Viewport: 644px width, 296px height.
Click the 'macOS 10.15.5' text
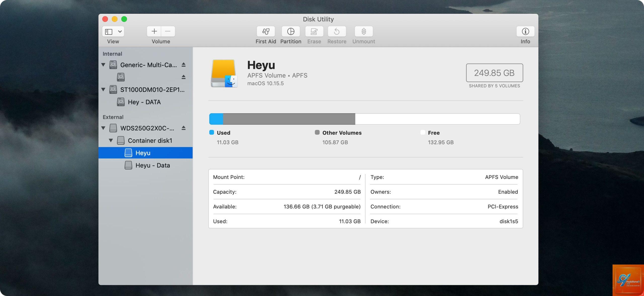pos(265,83)
